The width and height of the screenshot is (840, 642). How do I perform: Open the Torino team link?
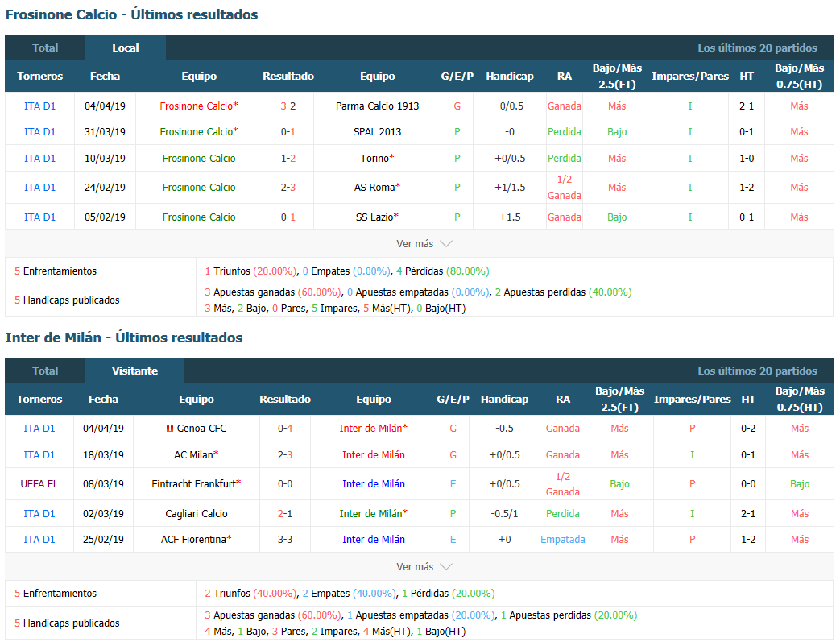(x=374, y=159)
